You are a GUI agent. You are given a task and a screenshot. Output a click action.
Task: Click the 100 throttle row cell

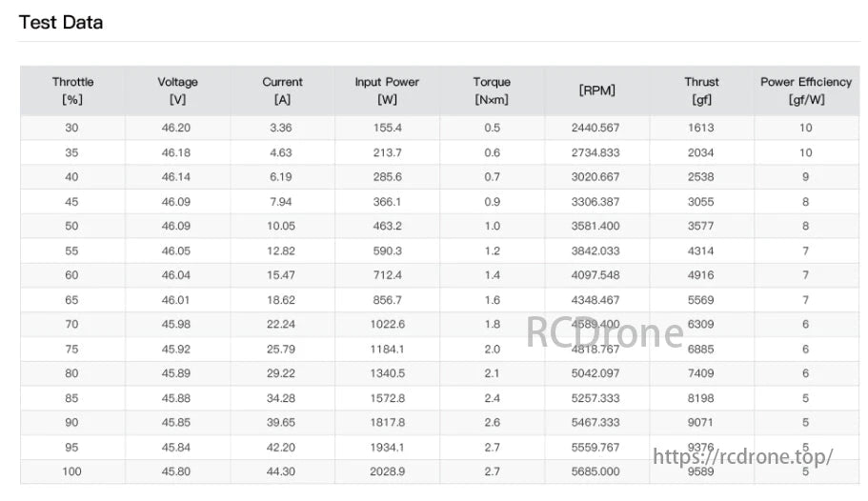tap(72, 471)
